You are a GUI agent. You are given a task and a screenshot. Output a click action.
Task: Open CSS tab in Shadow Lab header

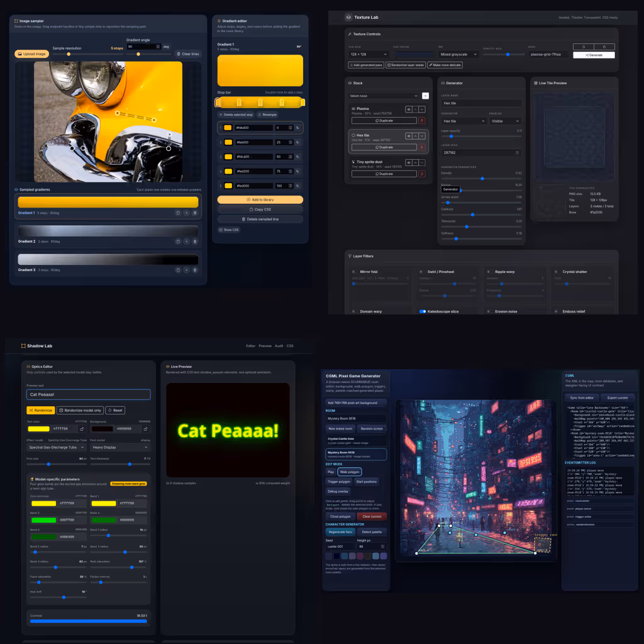pos(290,346)
